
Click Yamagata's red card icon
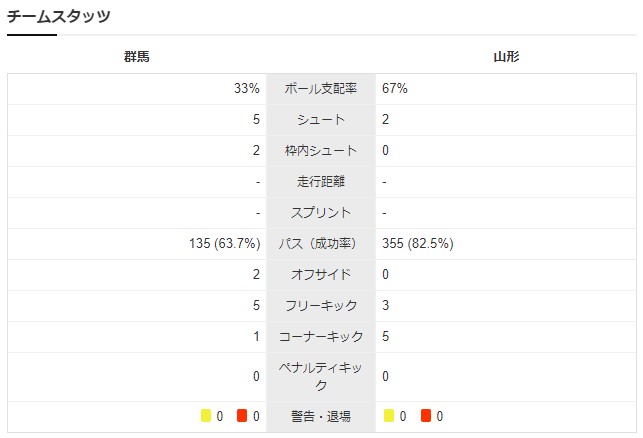(426, 416)
